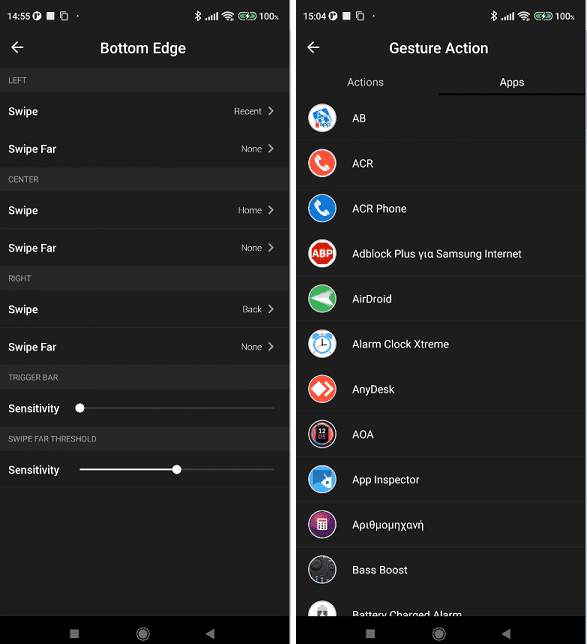The image size is (587, 644).
Task: Pick the AirDroid paper plane icon
Action: 322,299
